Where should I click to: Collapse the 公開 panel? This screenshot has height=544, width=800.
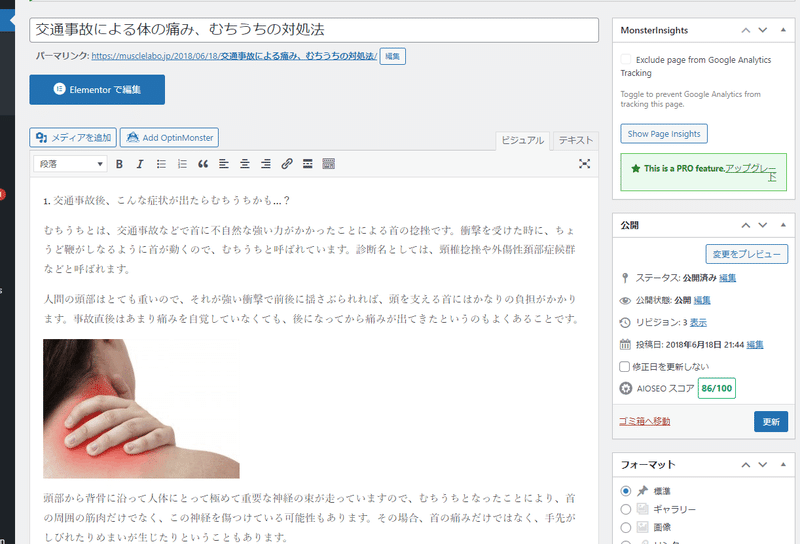[x=783, y=225]
